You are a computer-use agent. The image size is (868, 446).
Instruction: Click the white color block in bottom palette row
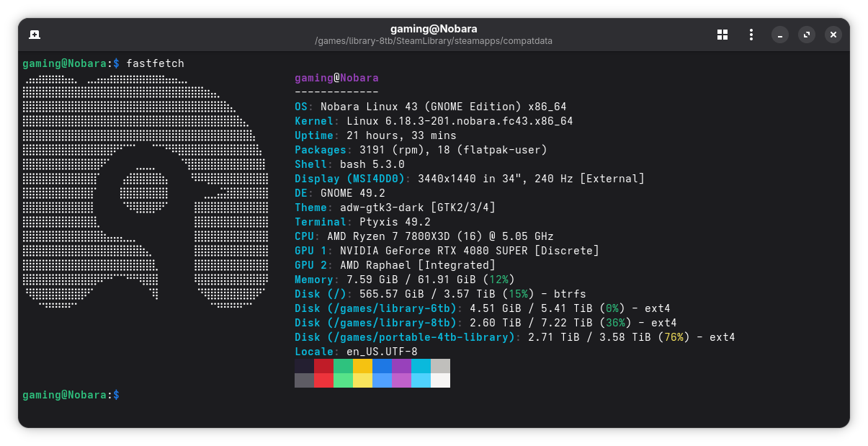pos(440,380)
